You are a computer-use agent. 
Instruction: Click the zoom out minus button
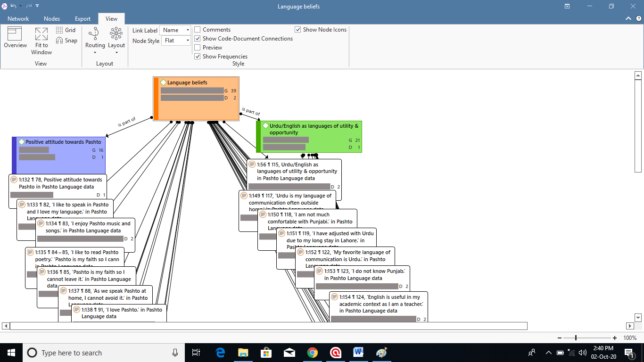click(560, 338)
